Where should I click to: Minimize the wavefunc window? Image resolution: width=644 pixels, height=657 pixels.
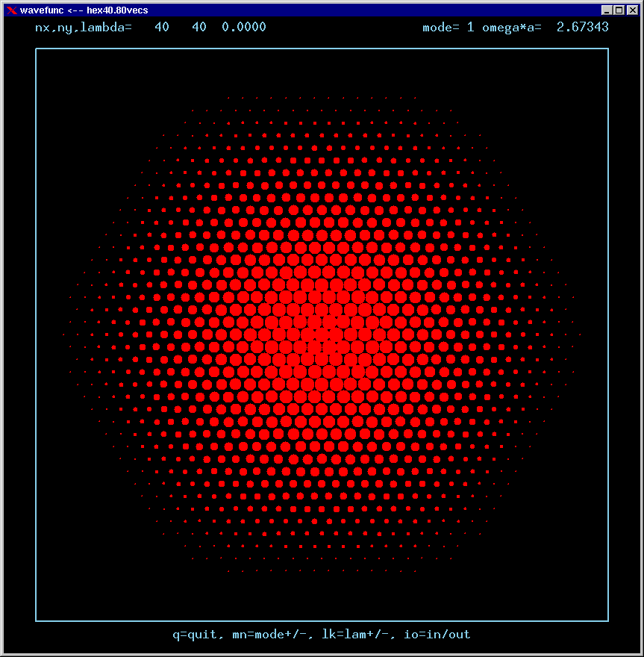pos(607,10)
